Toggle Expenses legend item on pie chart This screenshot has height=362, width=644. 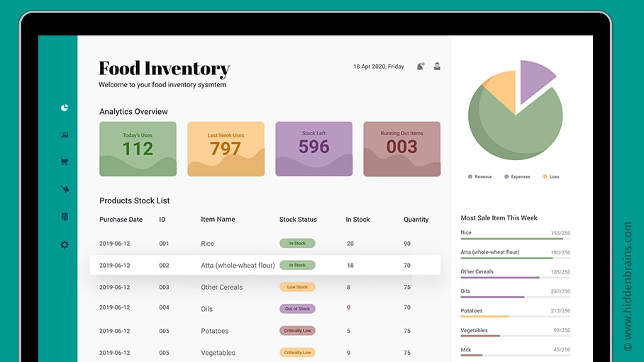(x=516, y=176)
